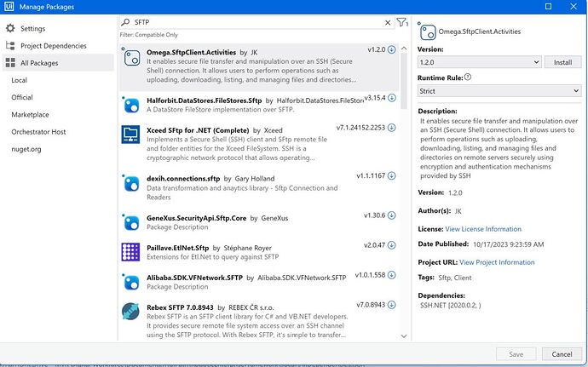Download Alibaba.SDK.VFNetwork.SFTP v1.0.1.558 arrow icon

click(x=391, y=275)
